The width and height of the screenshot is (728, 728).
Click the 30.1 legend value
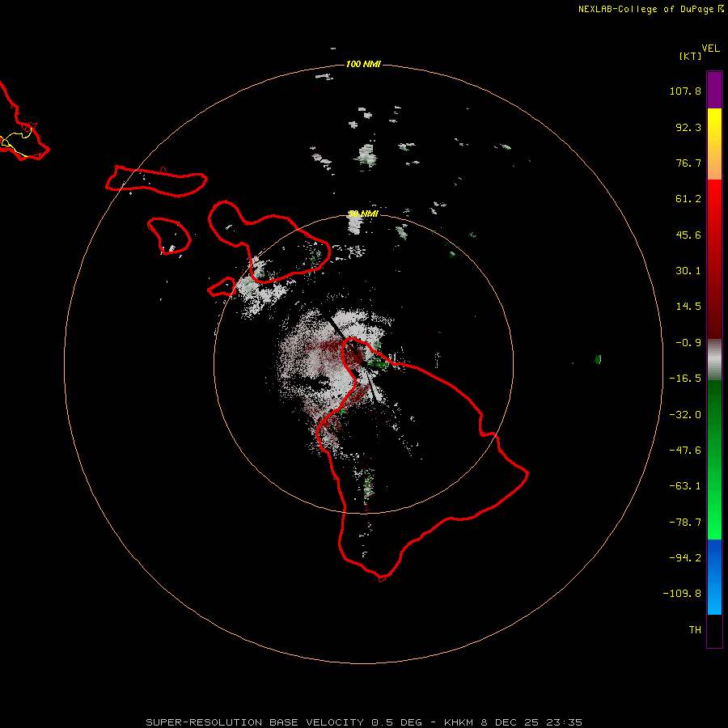(688, 271)
